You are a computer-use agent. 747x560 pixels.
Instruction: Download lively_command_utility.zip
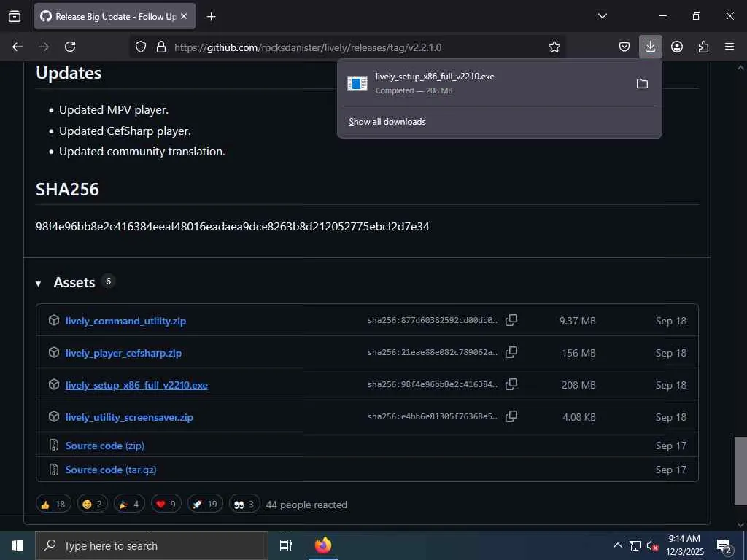(x=125, y=321)
